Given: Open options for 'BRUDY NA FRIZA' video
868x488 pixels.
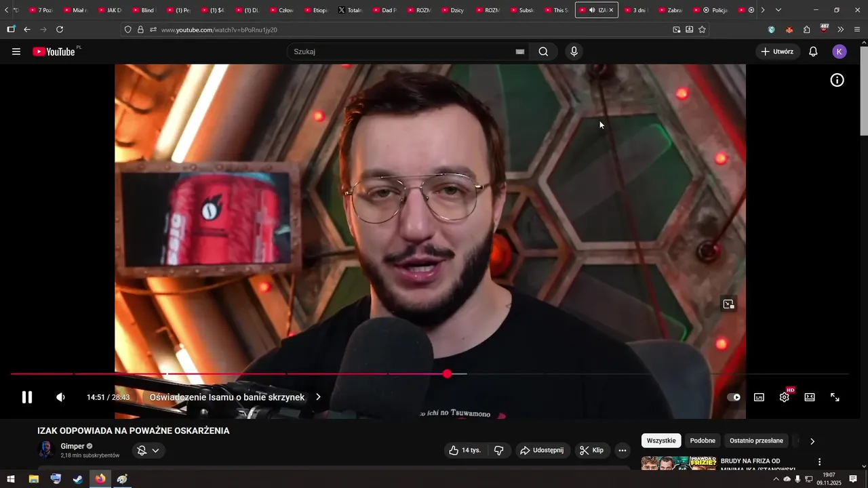Looking at the screenshot, I should [x=819, y=462].
